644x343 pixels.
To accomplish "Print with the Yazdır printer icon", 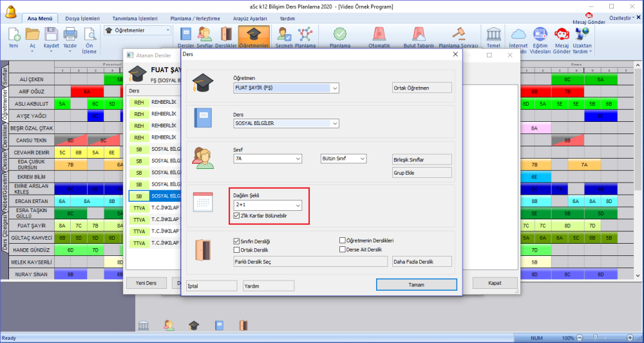I will (70, 35).
